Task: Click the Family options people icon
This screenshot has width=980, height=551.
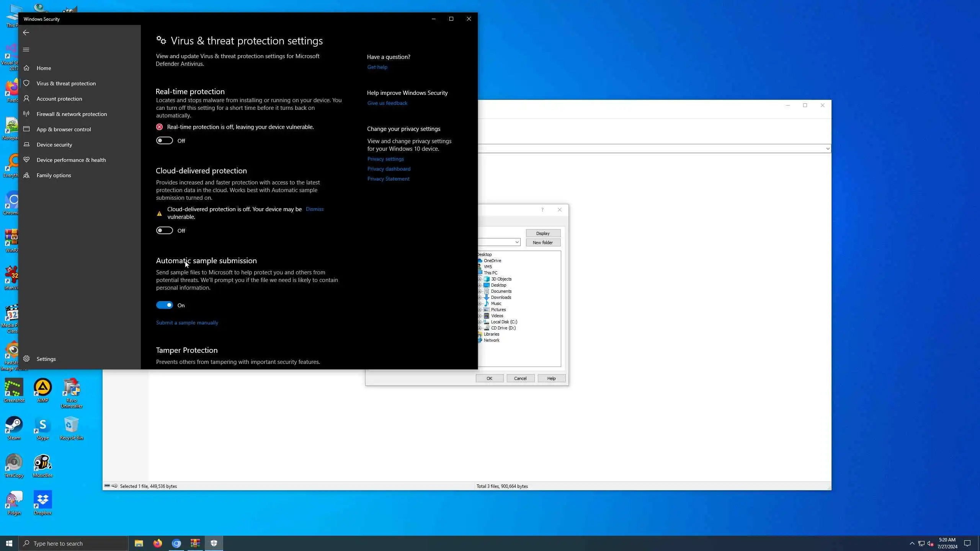Action: [26, 175]
